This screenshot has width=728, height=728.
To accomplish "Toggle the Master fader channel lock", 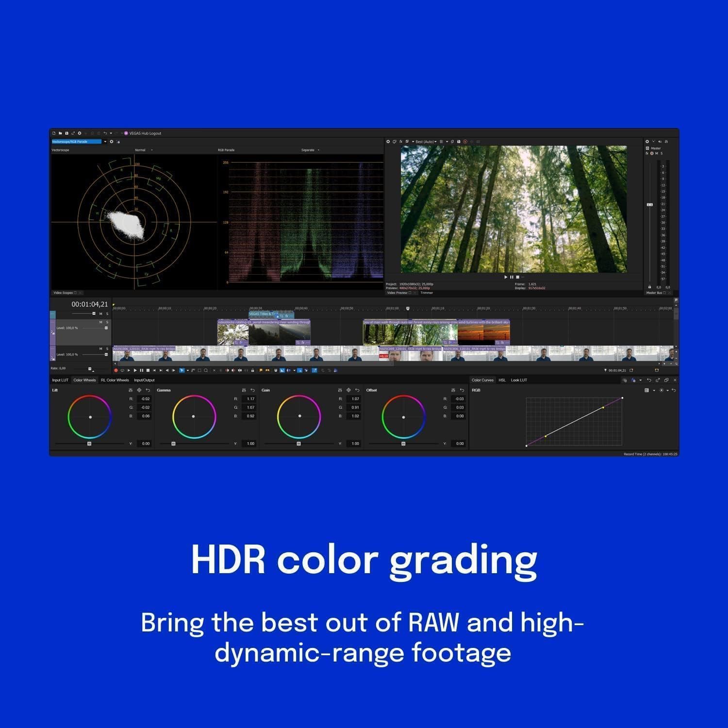I will 649,287.
